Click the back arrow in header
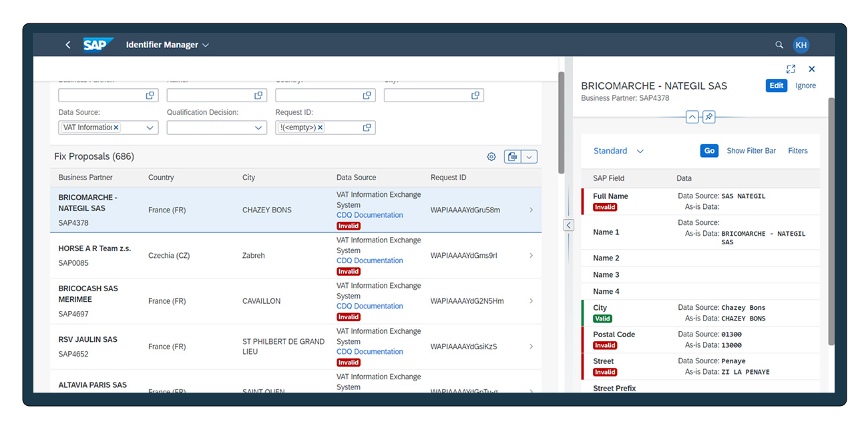The image size is (868, 426). tap(67, 45)
